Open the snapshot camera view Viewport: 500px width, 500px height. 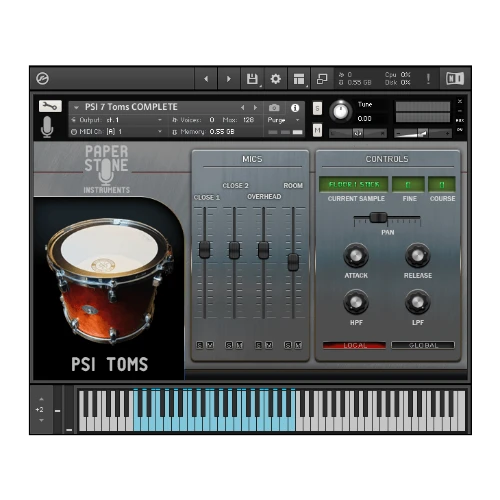point(274,108)
